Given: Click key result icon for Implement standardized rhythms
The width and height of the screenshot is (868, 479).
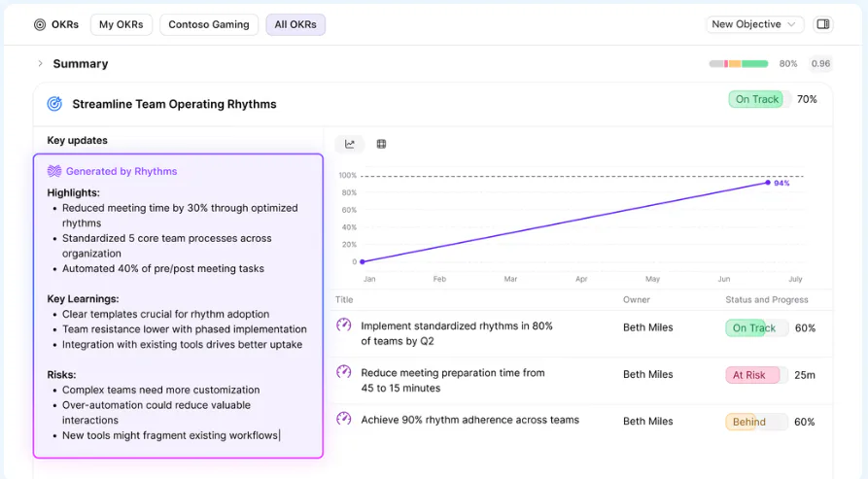Looking at the screenshot, I should point(344,325).
